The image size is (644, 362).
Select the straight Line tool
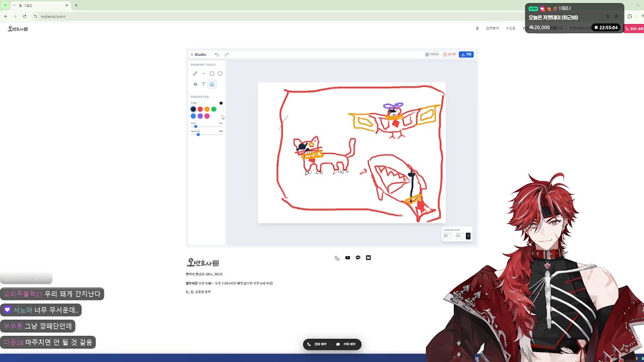[x=203, y=73]
